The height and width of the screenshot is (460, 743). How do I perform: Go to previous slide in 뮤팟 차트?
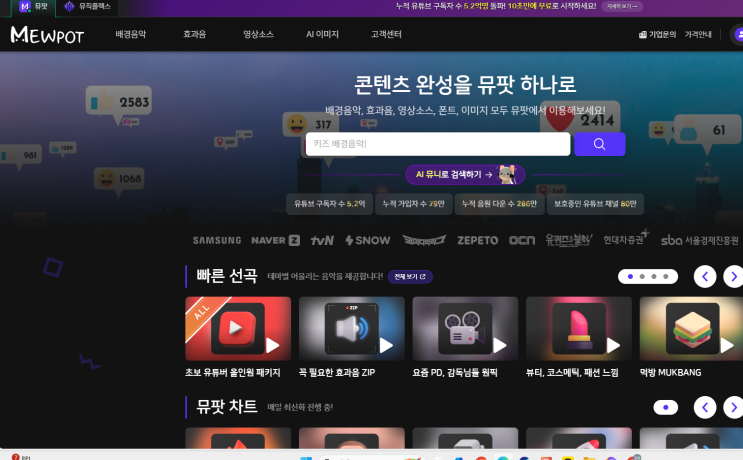705,407
